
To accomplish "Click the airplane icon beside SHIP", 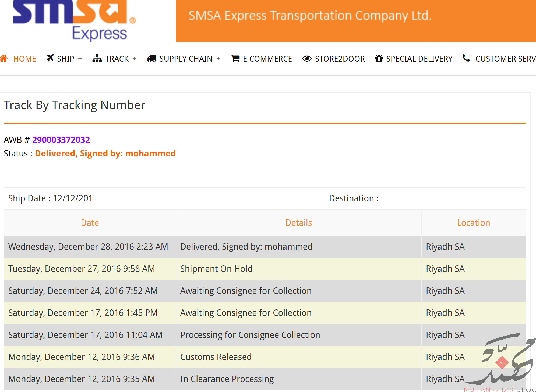I will point(50,58).
